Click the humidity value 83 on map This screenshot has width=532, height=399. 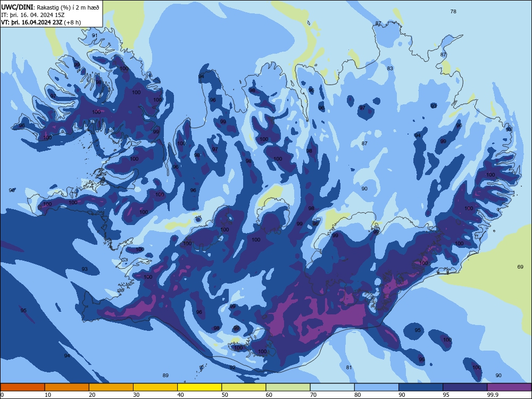pos(390,69)
